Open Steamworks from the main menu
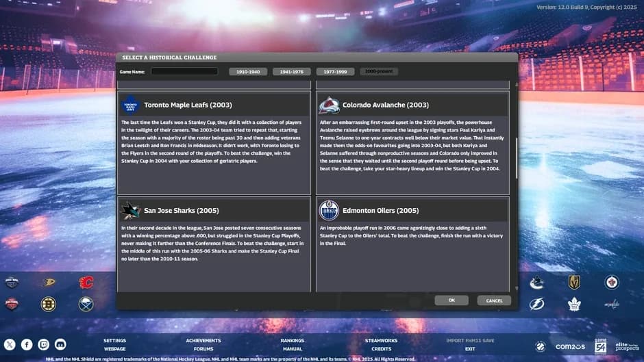644x362 pixels. (x=381, y=341)
